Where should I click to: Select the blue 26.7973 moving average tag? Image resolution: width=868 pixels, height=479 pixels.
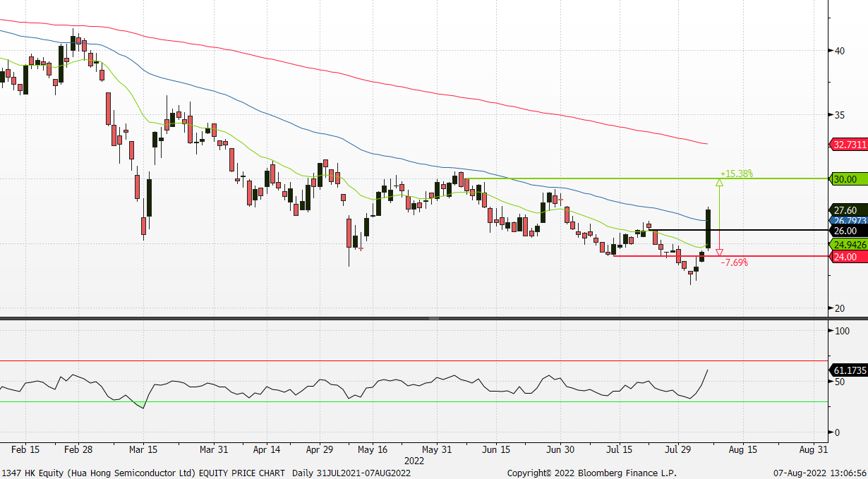click(x=849, y=221)
